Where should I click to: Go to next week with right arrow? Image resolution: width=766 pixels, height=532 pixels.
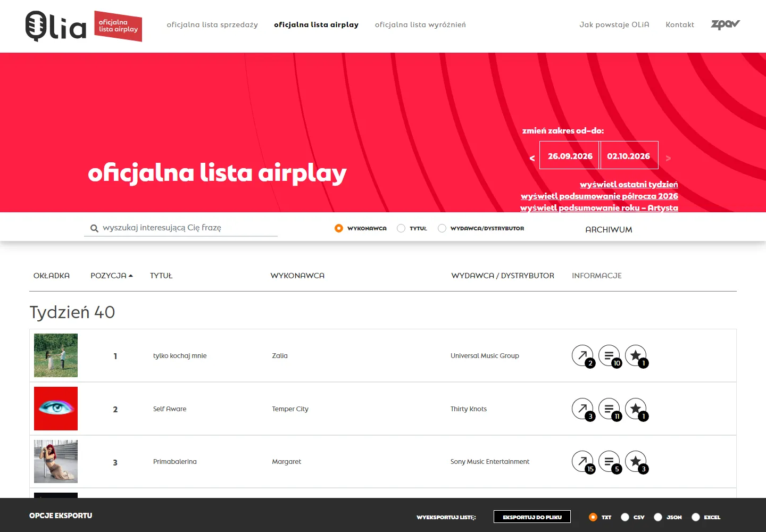point(668,158)
